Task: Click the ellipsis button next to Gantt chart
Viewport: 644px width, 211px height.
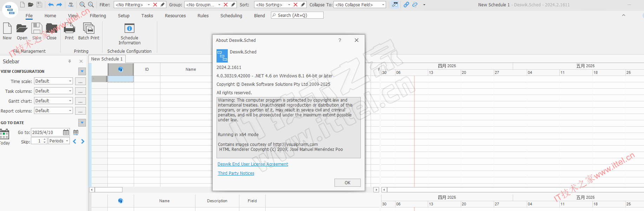Action: tap(80, 101)
